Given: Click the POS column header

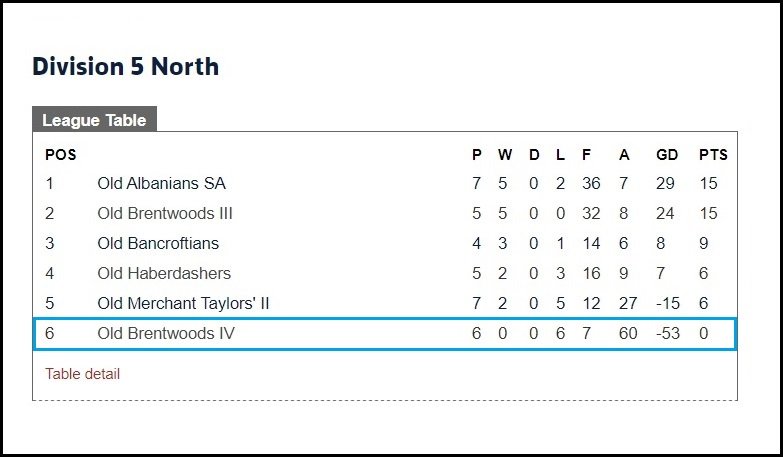Looking at the screenshot, I should tap(60, 155).
